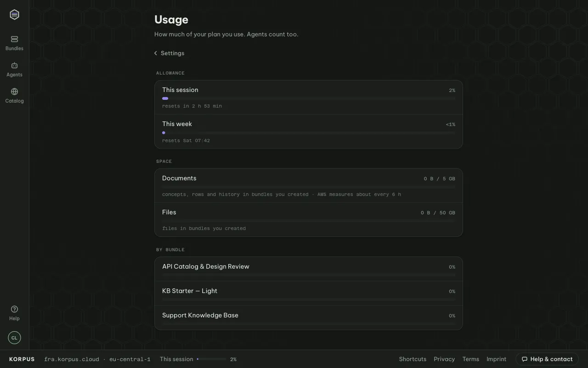Viewport: 588px width, 368px height.
Task: Open the CL account avatar
Action: 14,338
